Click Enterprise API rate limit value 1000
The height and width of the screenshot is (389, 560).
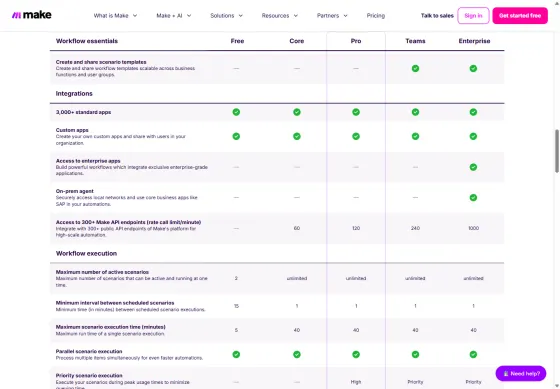coord(474,228)
